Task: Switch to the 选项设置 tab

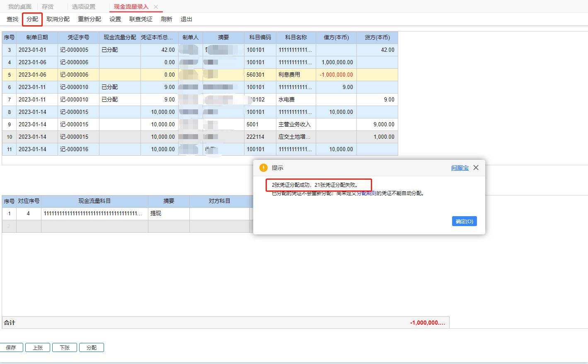Action: point(84,7)
